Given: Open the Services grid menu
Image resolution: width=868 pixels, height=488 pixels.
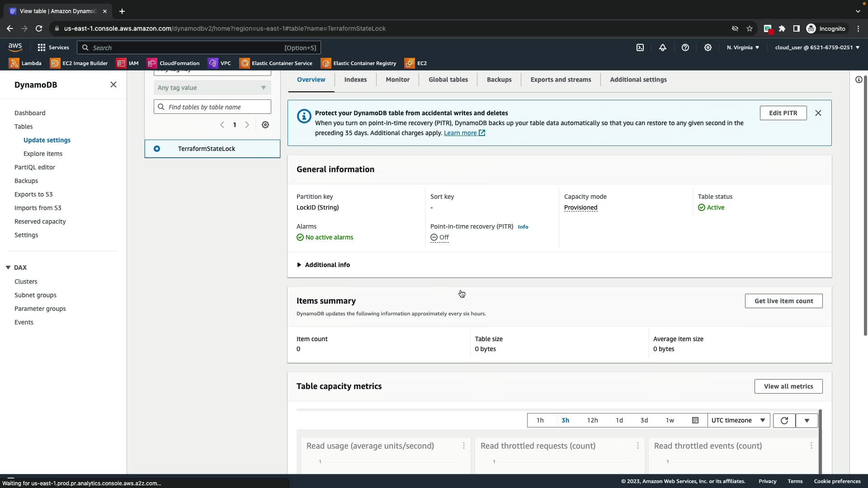Looking at the screenshot, I should [x=53, y=47].
